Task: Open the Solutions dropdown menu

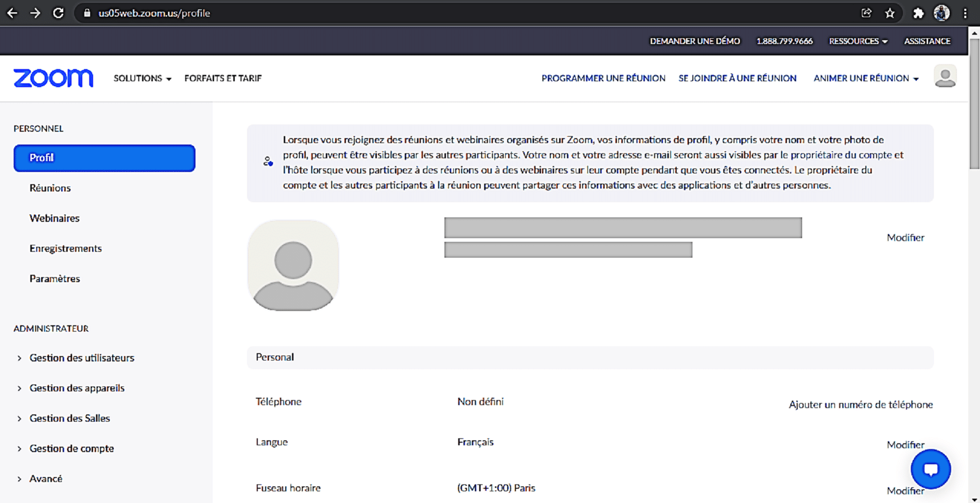Action: (x=143, y=78)
